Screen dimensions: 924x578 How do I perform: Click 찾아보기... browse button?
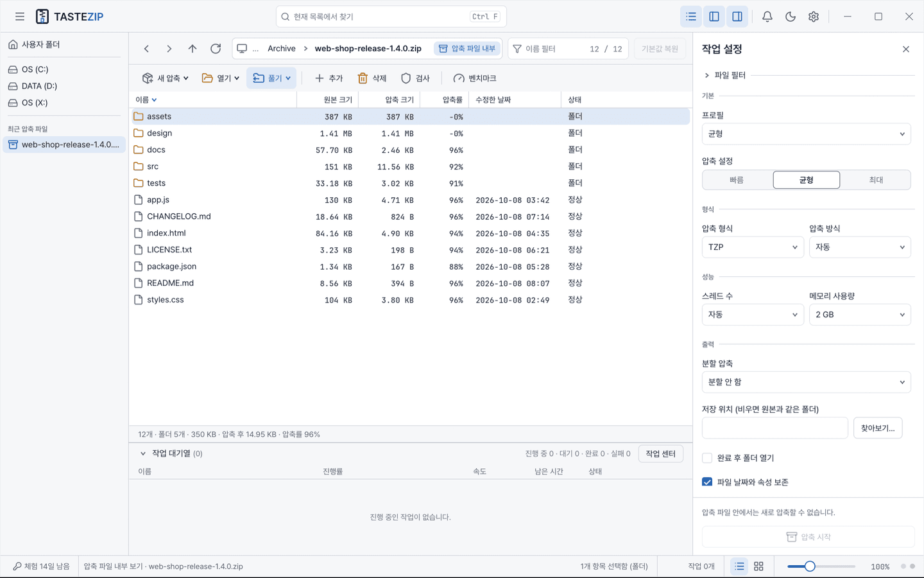click(878, 428)
